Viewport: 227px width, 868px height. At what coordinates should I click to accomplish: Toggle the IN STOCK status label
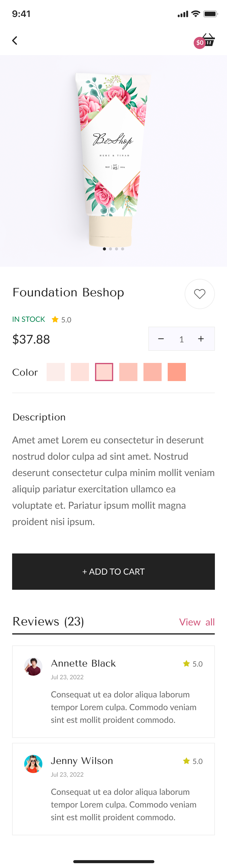pos(28,319)
